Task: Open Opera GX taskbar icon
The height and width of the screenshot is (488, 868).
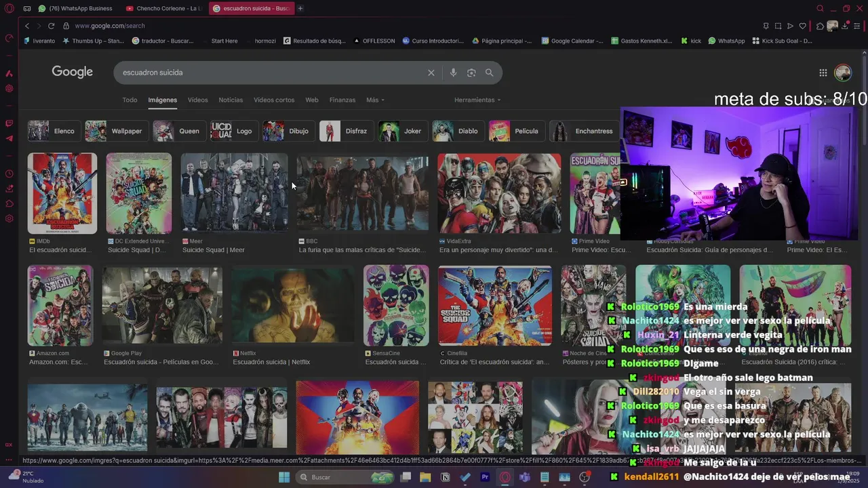Action: coord(505,477)
